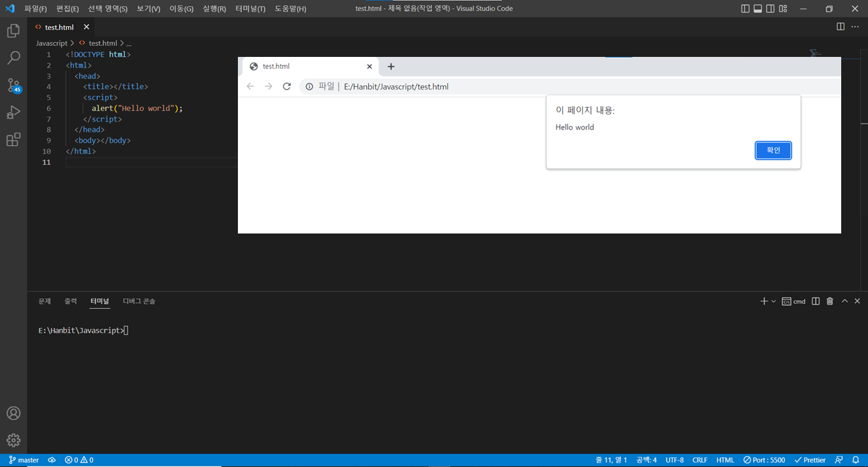This screenshot has width=868, height=467.
Task: Close the test.html editor tab
Action: point(86,27)
